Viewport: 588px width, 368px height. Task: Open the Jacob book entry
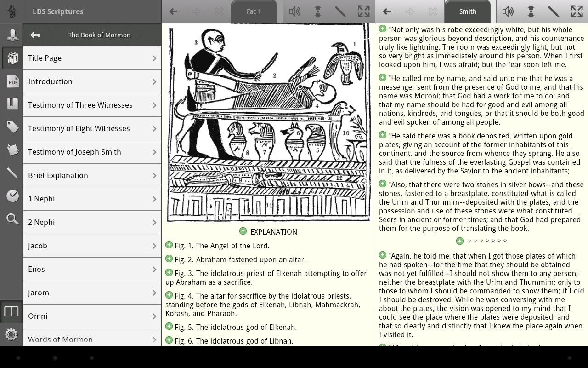click(92, 246)
